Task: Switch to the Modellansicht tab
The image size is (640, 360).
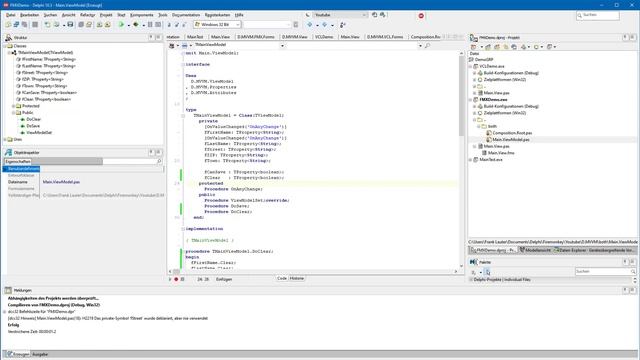Action: (x=536, y=250)
